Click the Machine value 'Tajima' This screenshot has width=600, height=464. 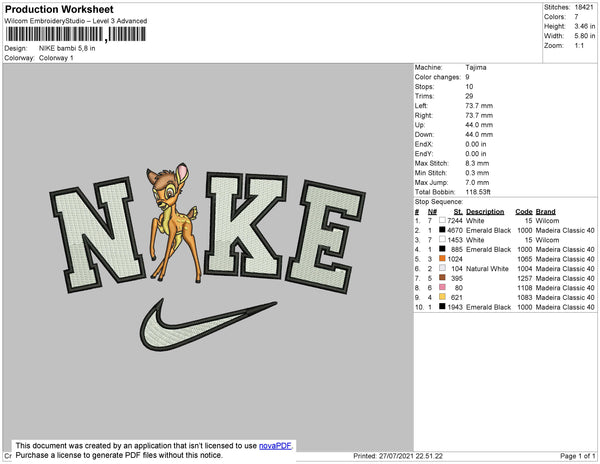point(476,67)
